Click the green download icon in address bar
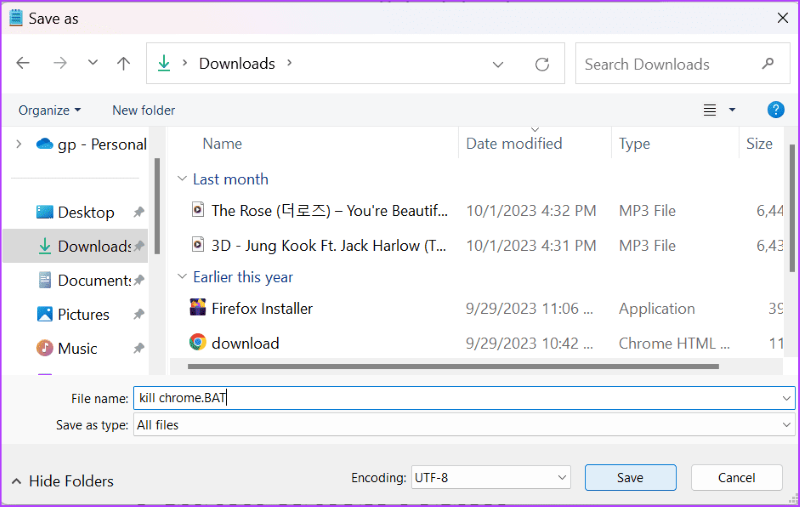800x507 pixels. click(164, 63)
